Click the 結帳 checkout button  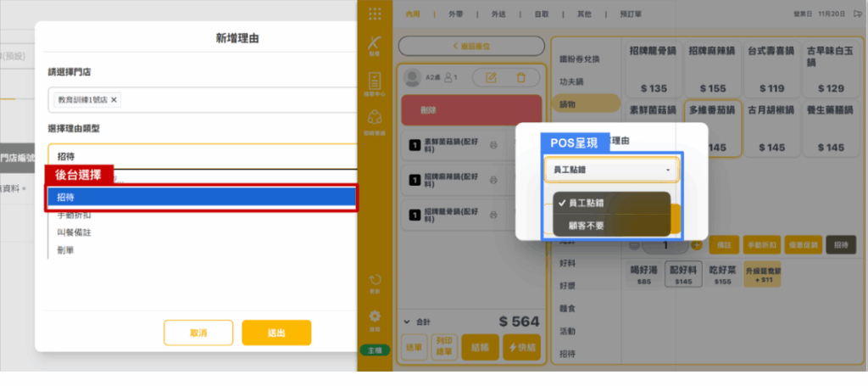[x=479, y=346]
